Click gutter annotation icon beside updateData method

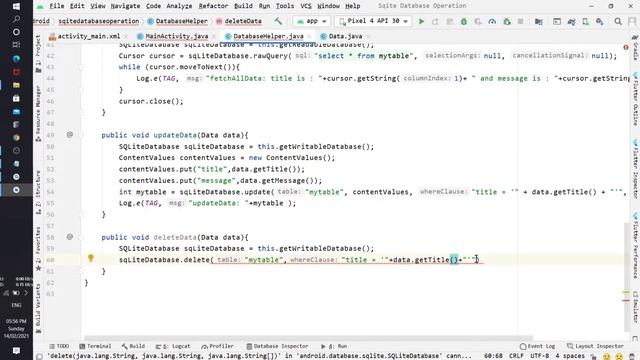point(70,135)
